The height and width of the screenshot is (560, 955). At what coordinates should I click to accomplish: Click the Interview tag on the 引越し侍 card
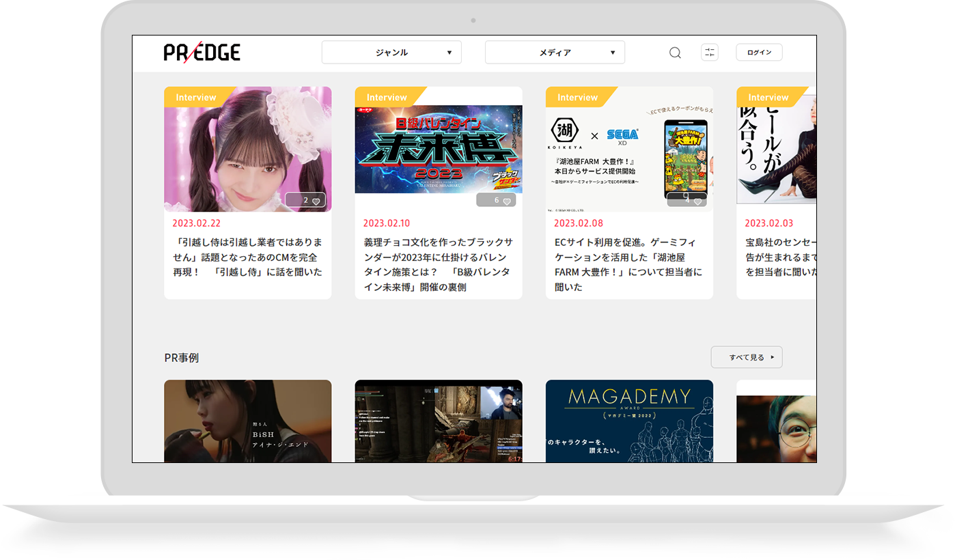[196, 98]
